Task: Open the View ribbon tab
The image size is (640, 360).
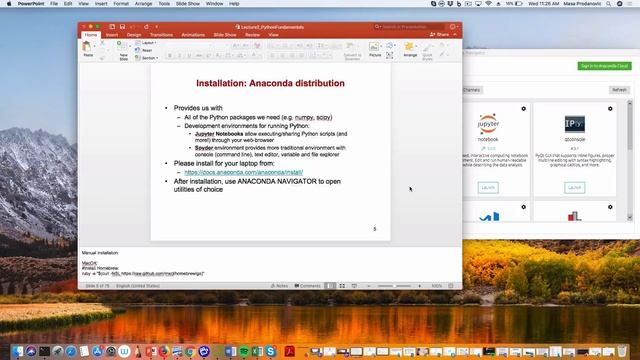Action: [273, 35]
